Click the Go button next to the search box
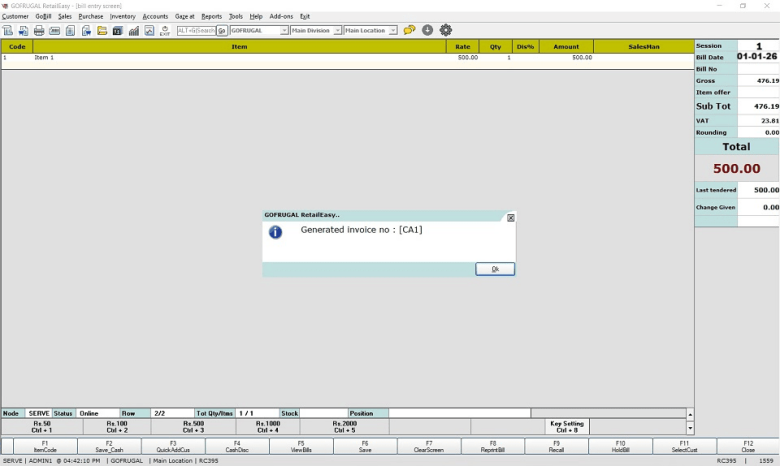Screen dimensions: 780x467 coord(221,31)
